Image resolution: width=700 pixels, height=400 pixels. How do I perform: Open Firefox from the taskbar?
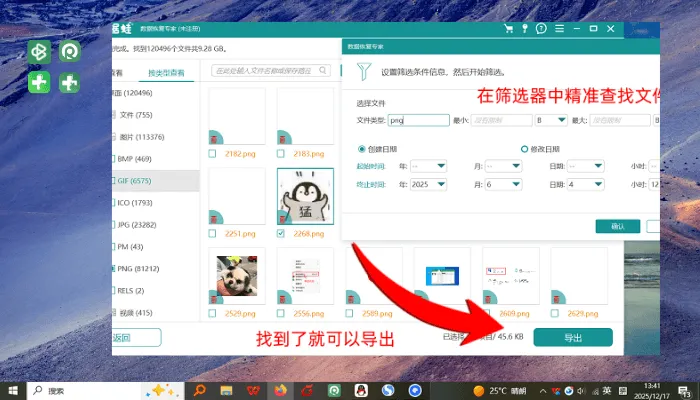[x=280, y=391]
